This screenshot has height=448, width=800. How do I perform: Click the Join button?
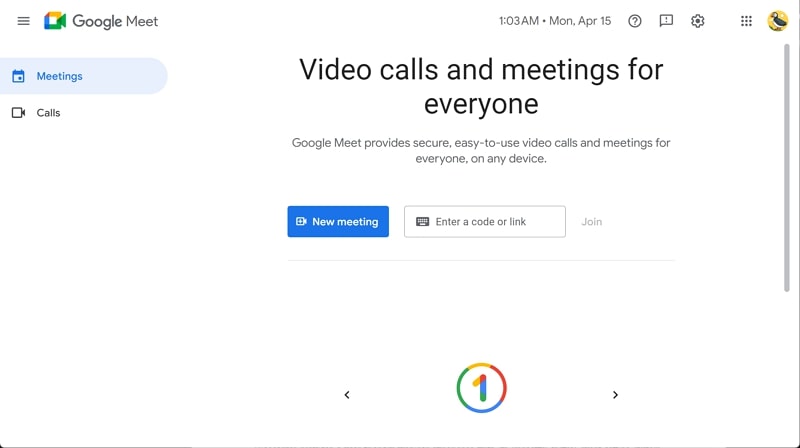(x=592, y=221)
